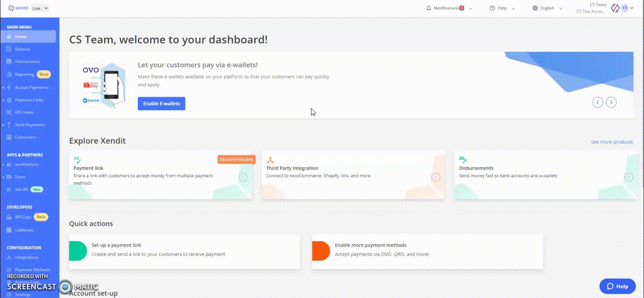Screen dimensions: 644x298
Task: Click the Enable E-wallets button
Action: pyautogui.click(x=161, y=104)
